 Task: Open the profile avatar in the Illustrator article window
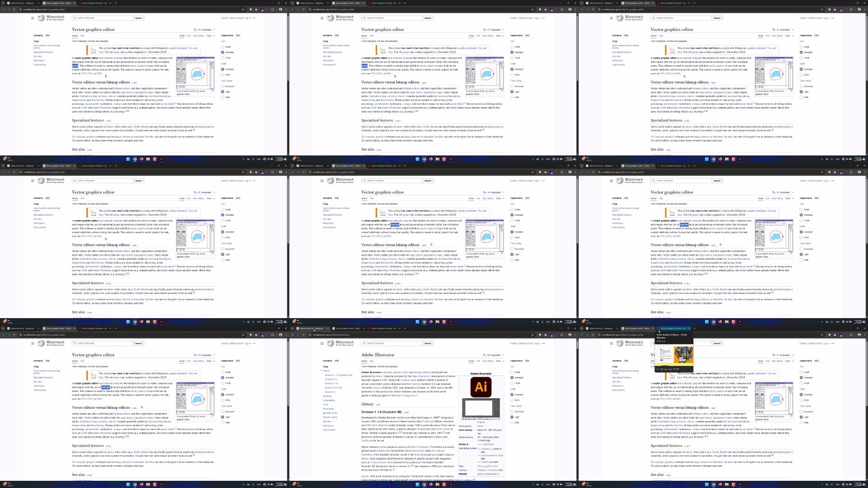point(570,335)
